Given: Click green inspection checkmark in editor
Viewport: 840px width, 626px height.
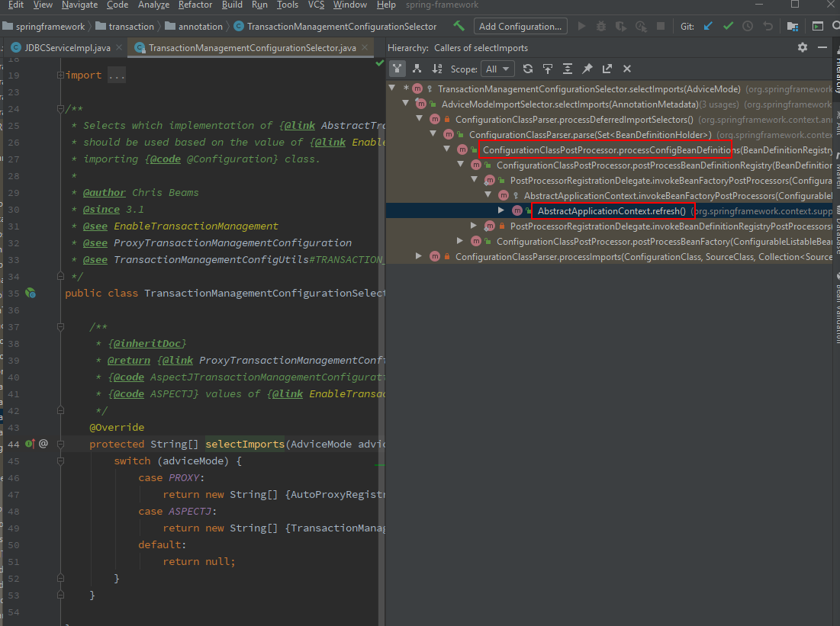Looking at the screenshot, I should tap(380, 63).
